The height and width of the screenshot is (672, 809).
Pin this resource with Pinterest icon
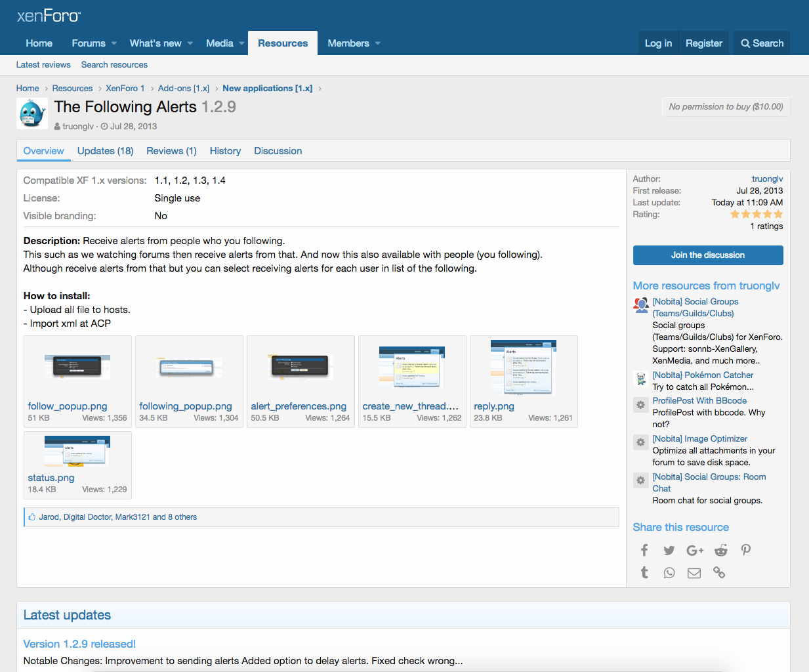745,551
